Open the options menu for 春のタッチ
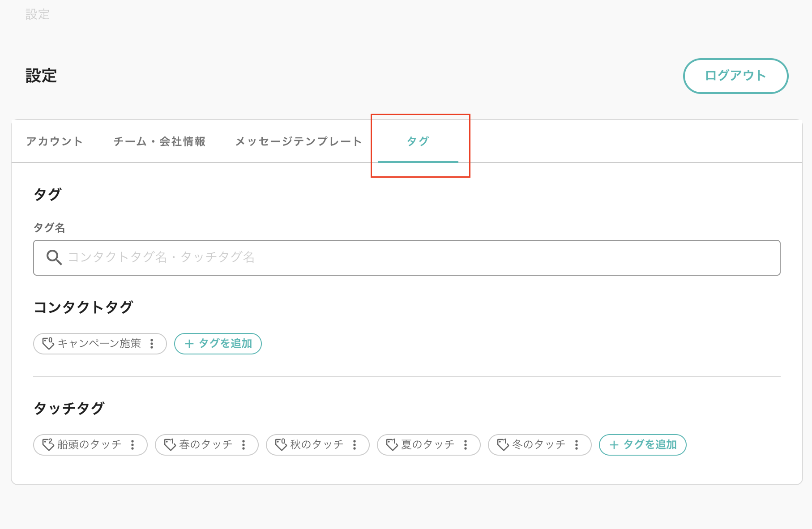 (x=244, y=445)
